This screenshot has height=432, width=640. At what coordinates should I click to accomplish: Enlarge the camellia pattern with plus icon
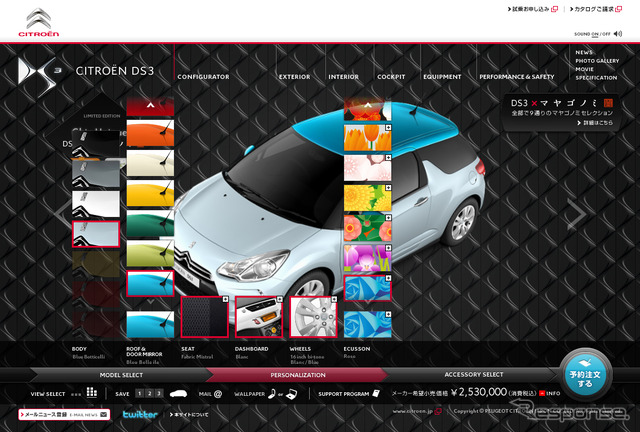click(388, 218)
